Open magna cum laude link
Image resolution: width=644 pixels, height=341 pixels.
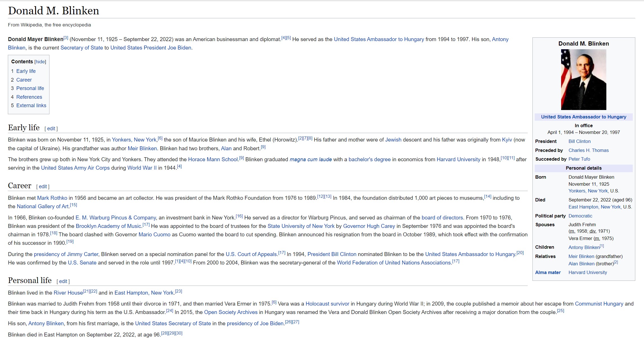310,160
